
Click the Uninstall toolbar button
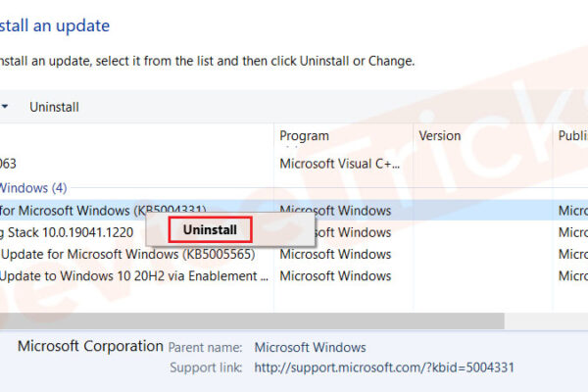click(54, 107)
